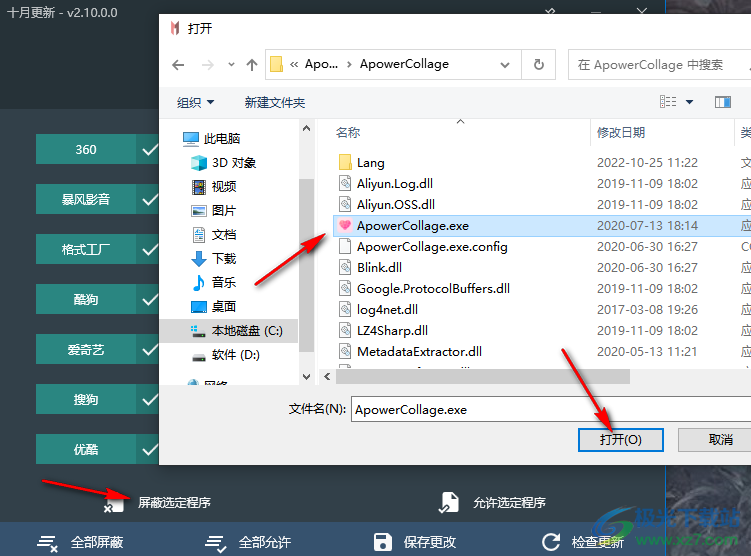751x556 pixels.
Task: Select ApowerCollage.exe.config file
Action: point(423,247)
